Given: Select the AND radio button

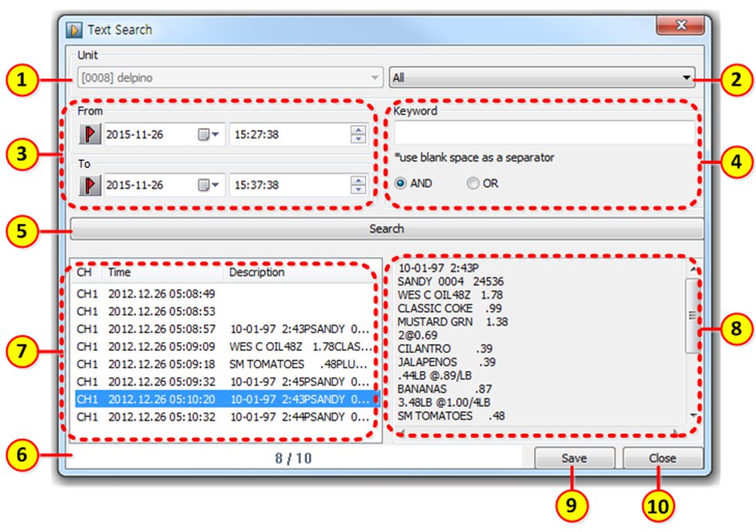Looking at the screenshot, I should (x=401, y=184).
